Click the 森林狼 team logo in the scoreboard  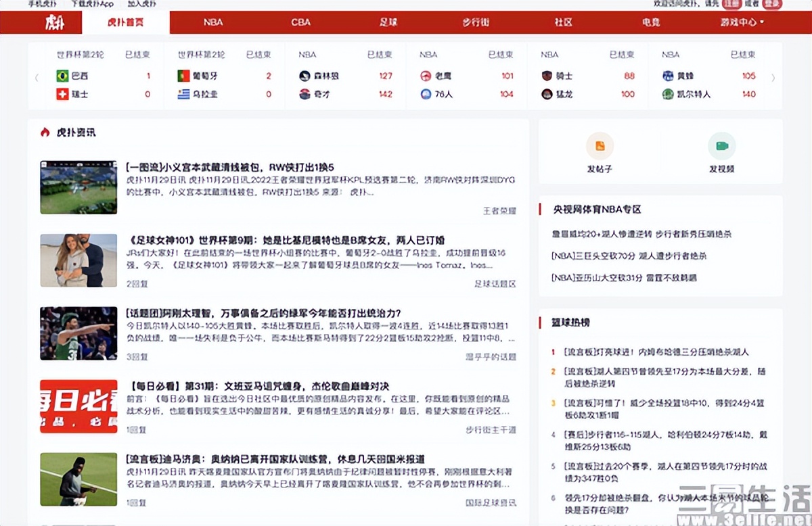(x=304, y=75)
